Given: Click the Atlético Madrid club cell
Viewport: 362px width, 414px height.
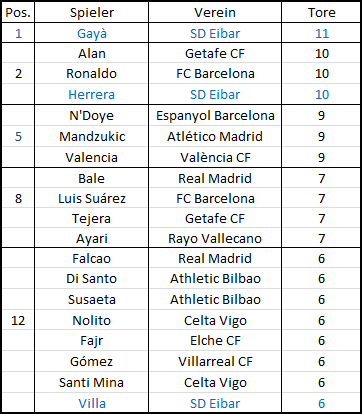Looking at the screenshot, I should (215, 136).
